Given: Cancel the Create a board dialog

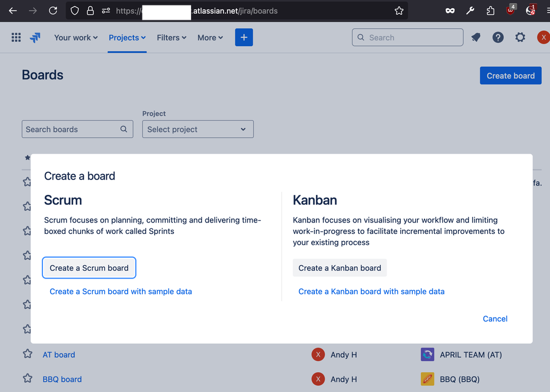Looking at the screenshot, I should [x=495, y=319].
